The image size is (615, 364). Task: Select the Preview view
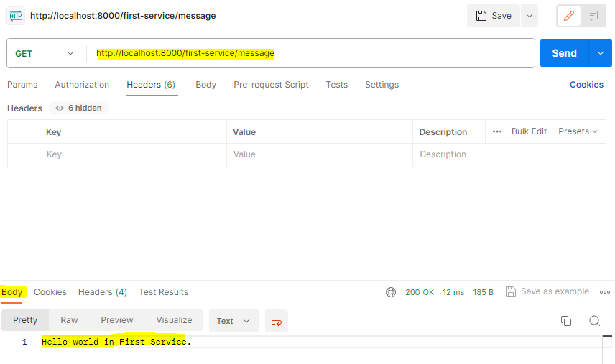coord(117,320)
